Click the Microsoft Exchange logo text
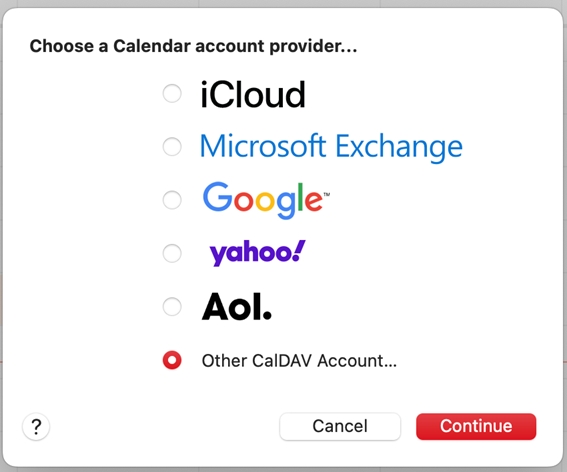This screenshot has height=472, width=567. pos(331,147)
